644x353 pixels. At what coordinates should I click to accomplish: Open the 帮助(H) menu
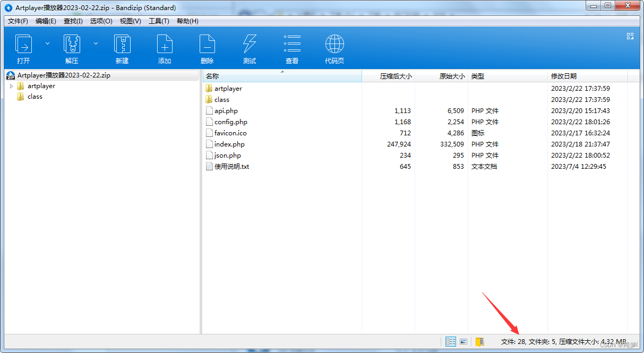tap(187, 21)
